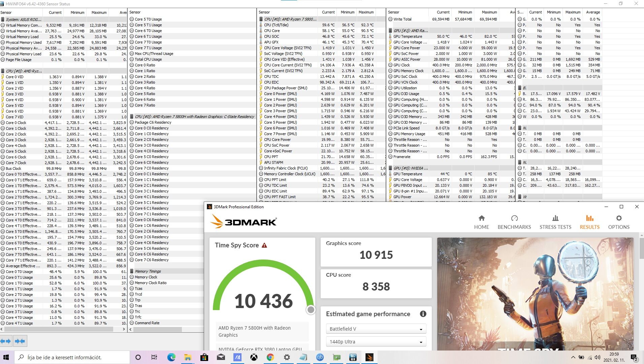Open the BENCHMARKS tab in 3DMark

click(x=514, y=222)
